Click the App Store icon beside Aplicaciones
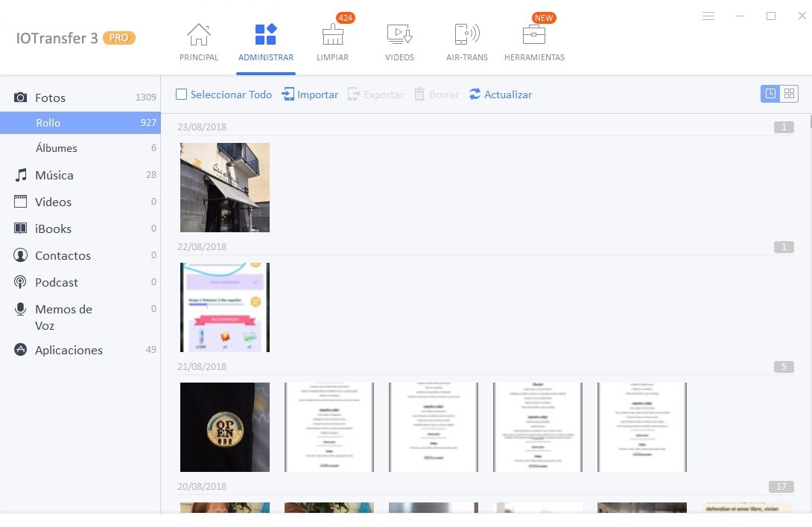 pos(20,349)
